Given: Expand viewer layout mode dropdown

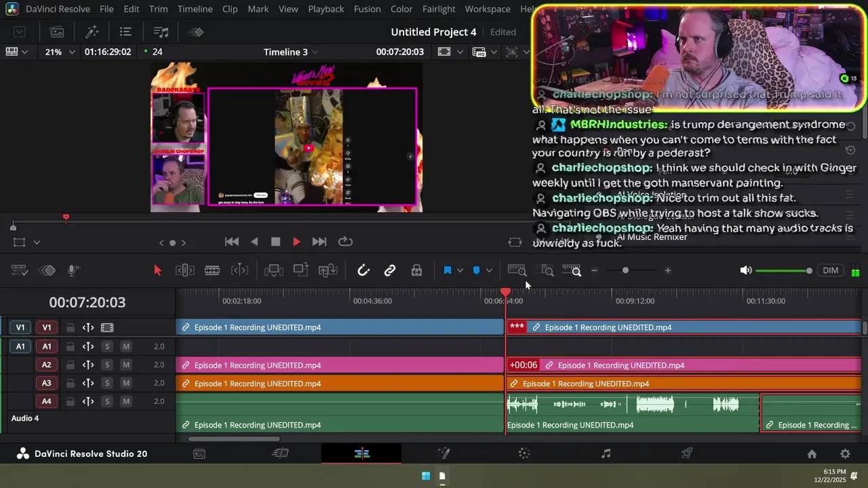Looking at the screenshot, I should click(16, 52).
